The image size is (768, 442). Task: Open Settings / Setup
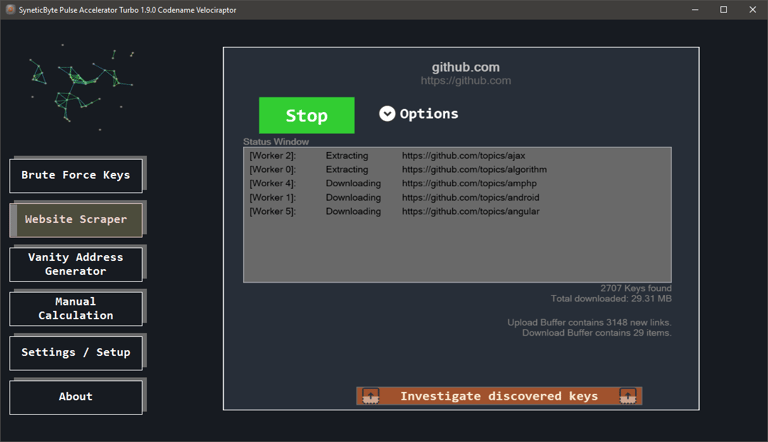click(76, 352)
